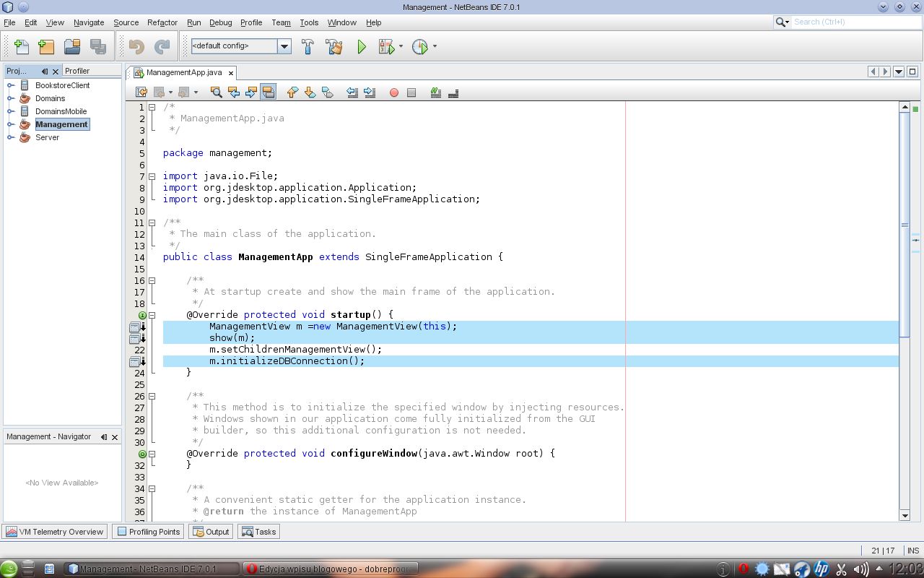Open the Refactor menu
Screen dimensions: 924x578
(162, 22)
